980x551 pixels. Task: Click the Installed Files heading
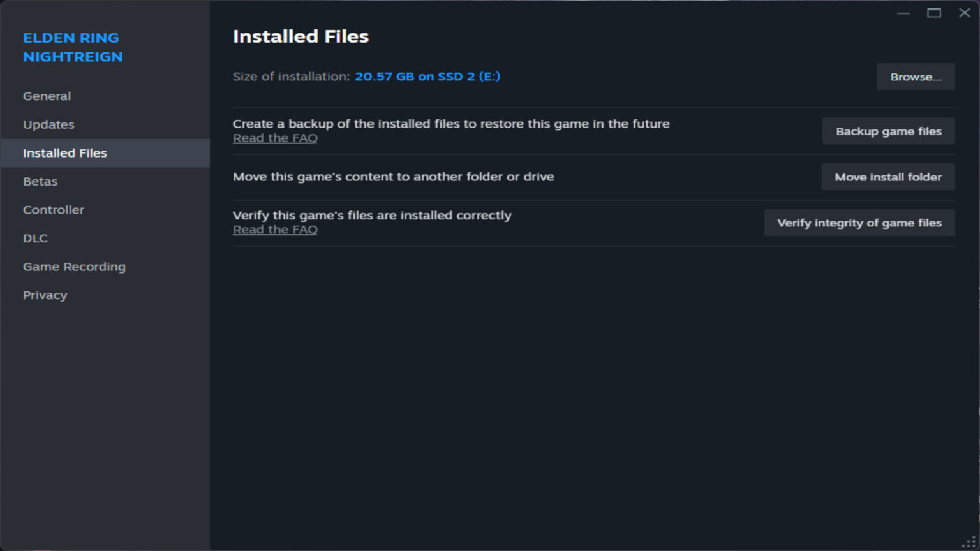[x=301, y=36]
